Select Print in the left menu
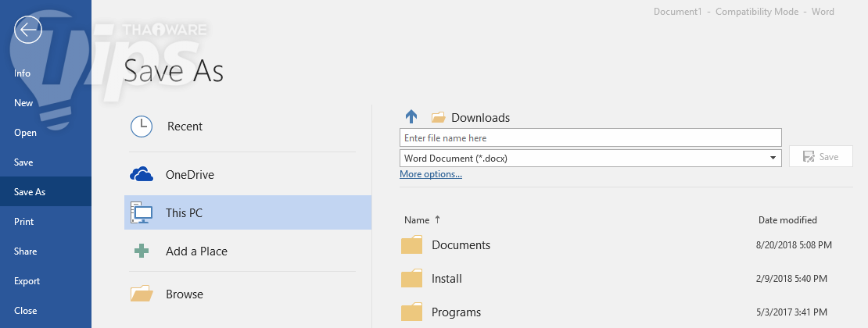The width and height of the screenshot is (868, 328). (23, 222)
